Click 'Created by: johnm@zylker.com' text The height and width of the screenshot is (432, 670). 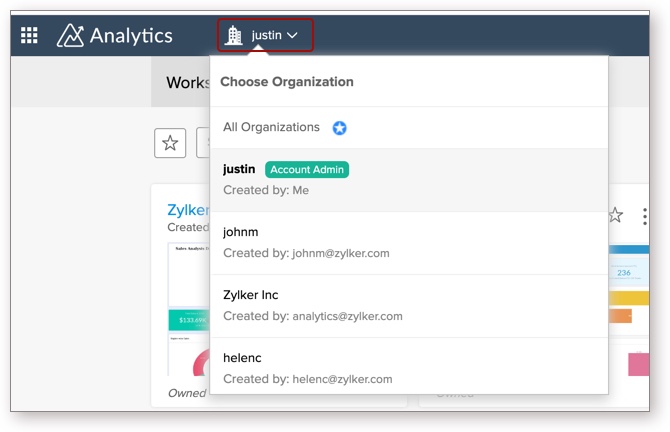[x=306, y=253]
